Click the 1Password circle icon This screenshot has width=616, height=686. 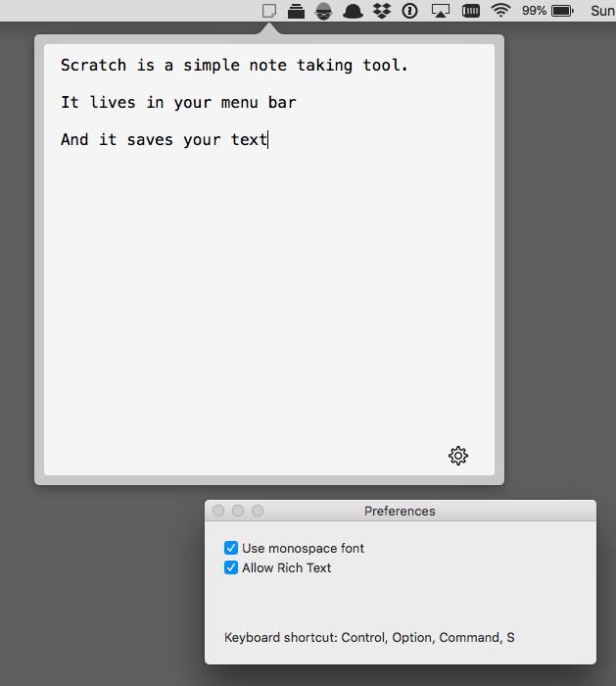(409, 11)
